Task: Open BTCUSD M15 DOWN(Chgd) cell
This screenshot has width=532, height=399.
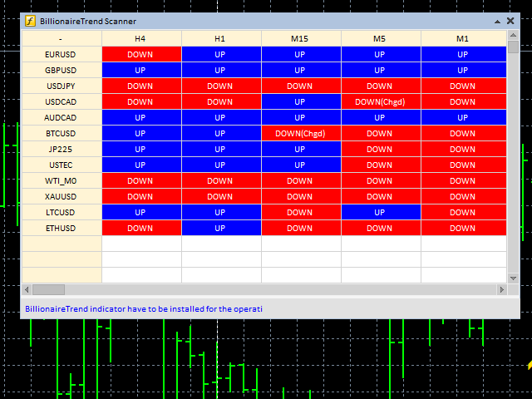Action: 301,133
